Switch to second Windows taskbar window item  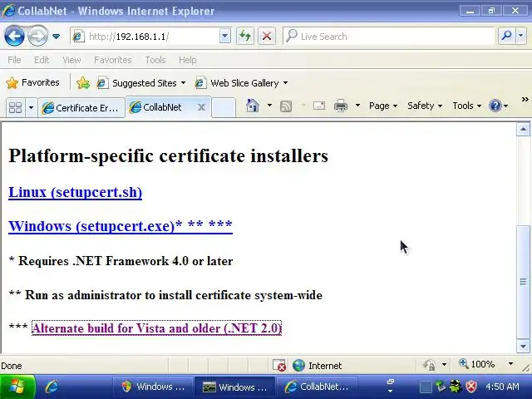click(x=234, y=387)
